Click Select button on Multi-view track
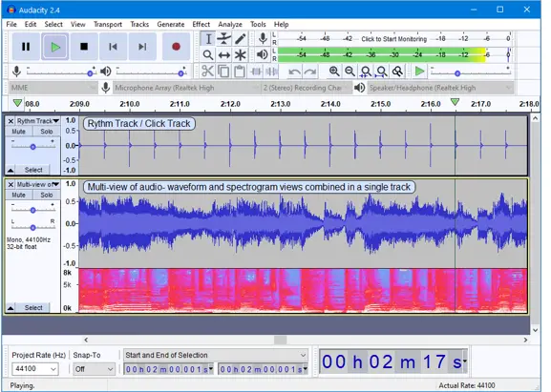 point(33,308)
